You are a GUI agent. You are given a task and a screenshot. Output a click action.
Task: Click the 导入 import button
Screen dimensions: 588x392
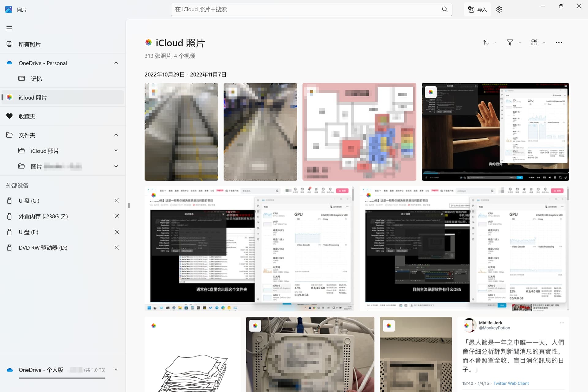tap(477, 9)
